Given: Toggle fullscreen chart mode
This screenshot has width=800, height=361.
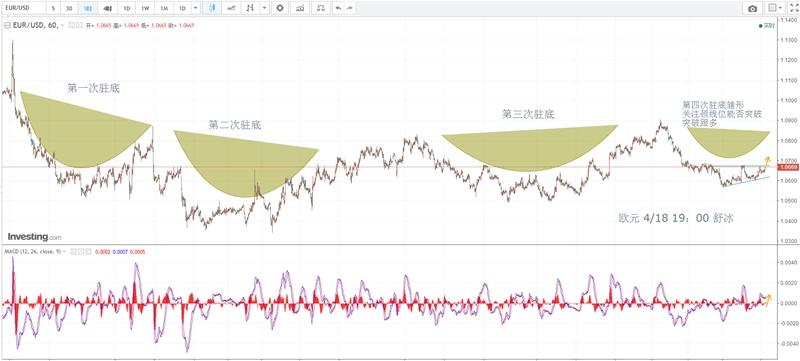Looking at the screenshot, I should tap(793, 9).
